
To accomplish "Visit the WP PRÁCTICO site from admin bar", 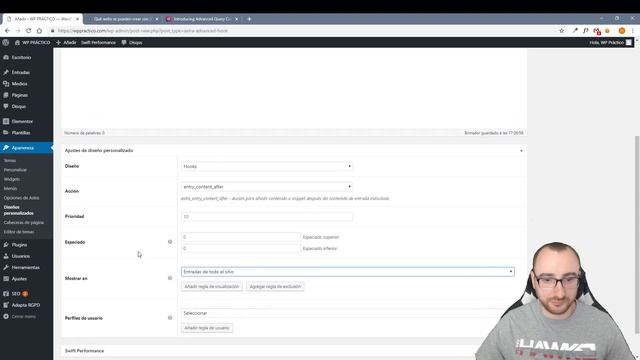I will pyautogui.click(x=32, y=42).
